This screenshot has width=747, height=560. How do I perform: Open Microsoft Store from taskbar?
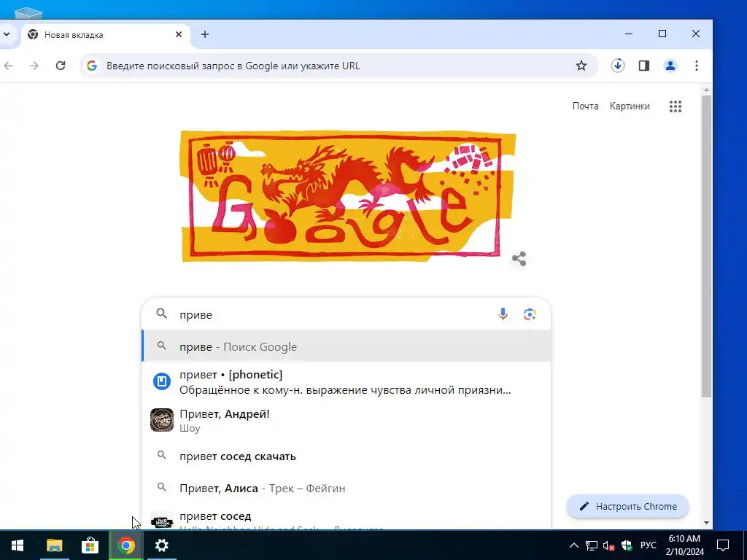coord(90,545)
